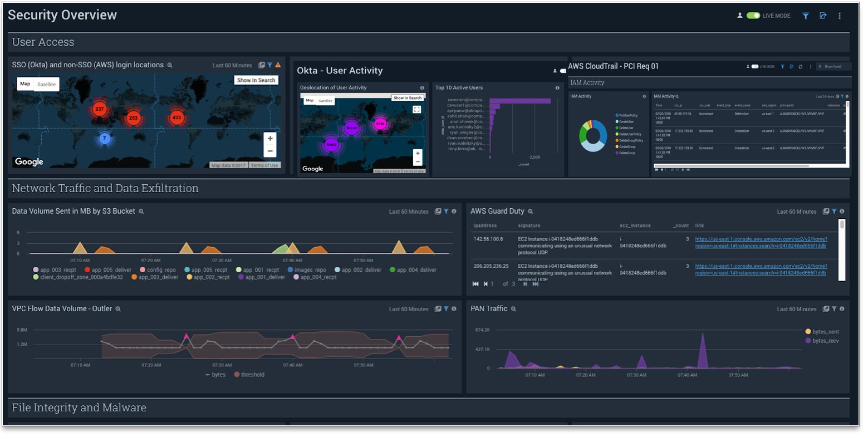Select the 433 login cluster marker
Image resolution: width=868 pixels, height=437 pixels.
tap(177, 117)
